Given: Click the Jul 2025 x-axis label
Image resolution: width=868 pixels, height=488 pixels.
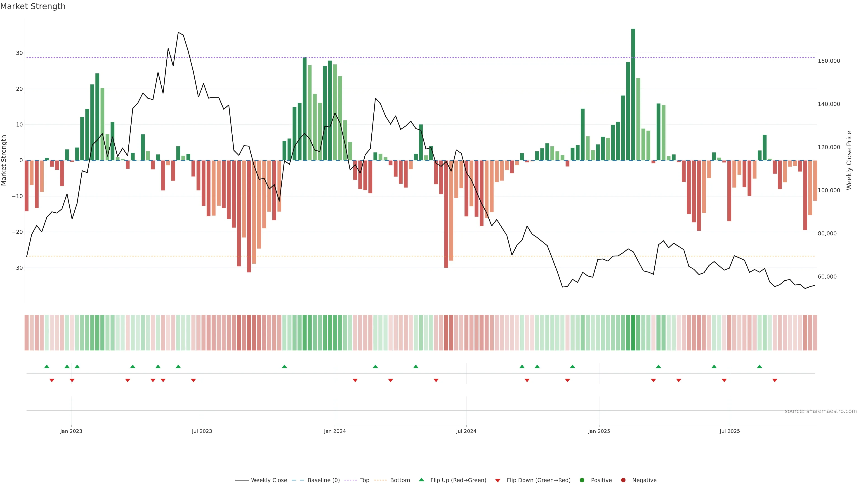Looking at the screenshot, I should pos(729,431).
